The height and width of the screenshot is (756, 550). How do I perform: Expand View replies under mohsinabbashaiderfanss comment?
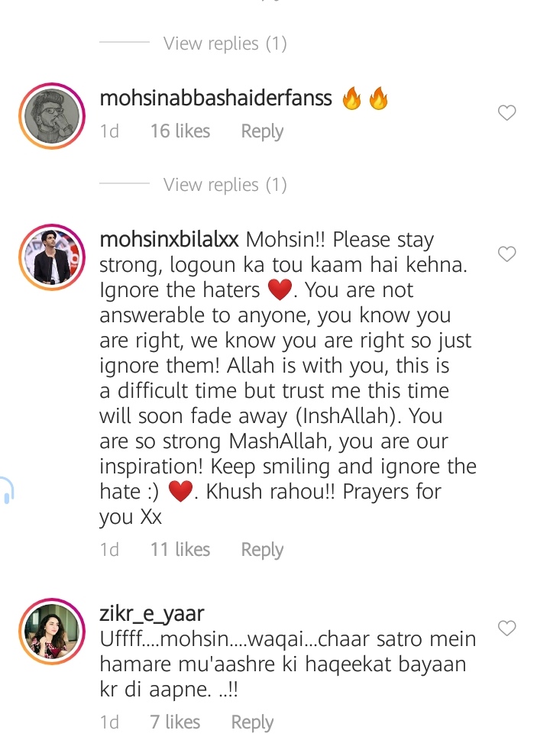pos(225,185)
